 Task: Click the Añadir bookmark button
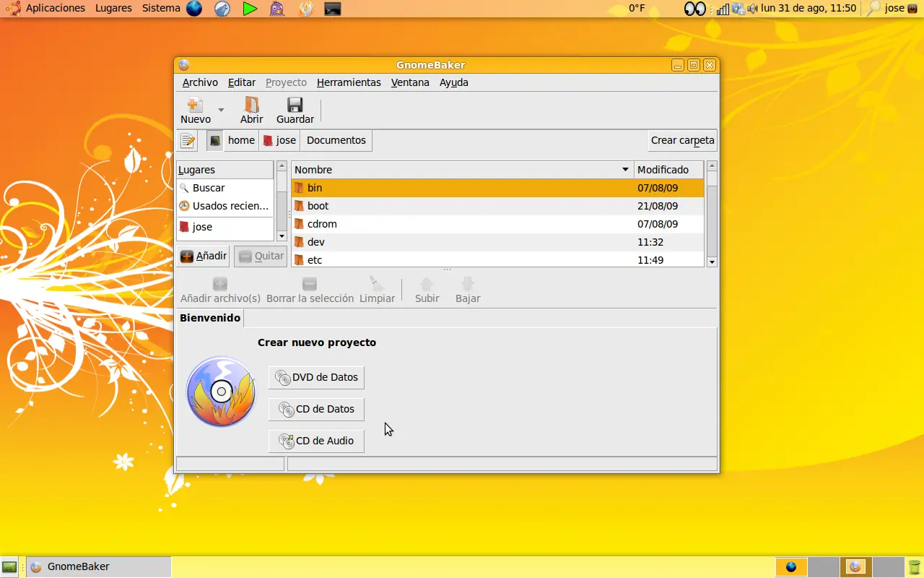[203, 256]
